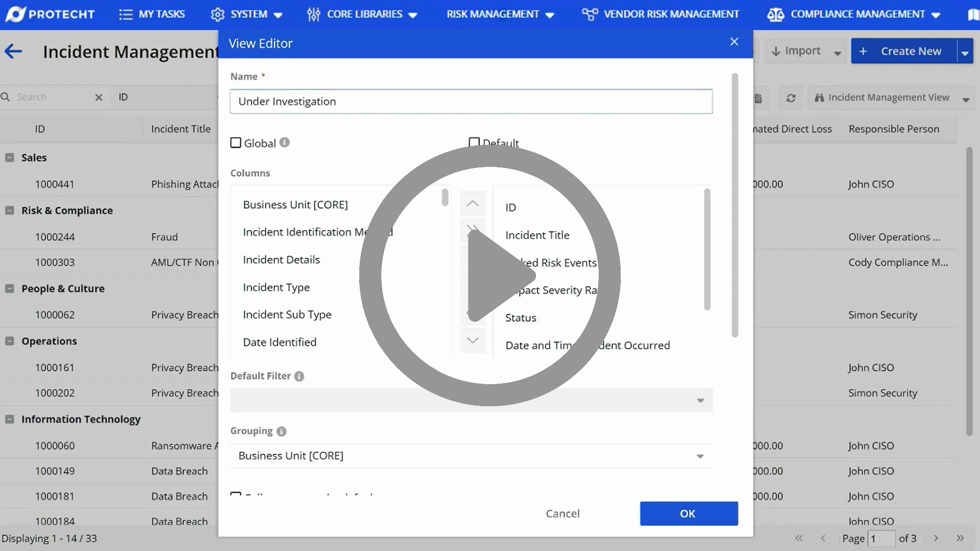
Task: Click the page number input field
Action: coord(883,538)
